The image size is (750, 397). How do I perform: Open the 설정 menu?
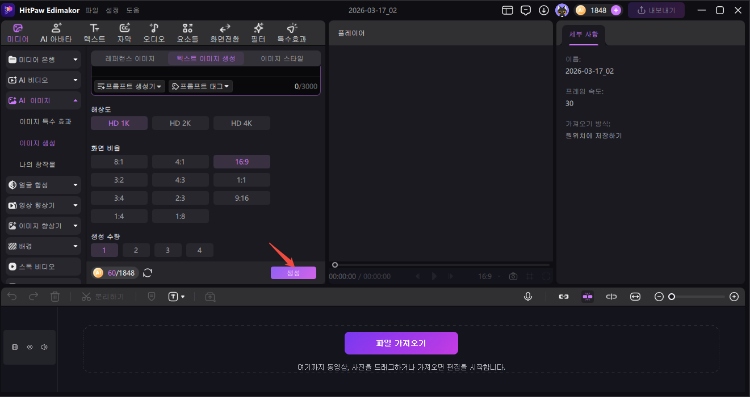(x=112, y=11)
